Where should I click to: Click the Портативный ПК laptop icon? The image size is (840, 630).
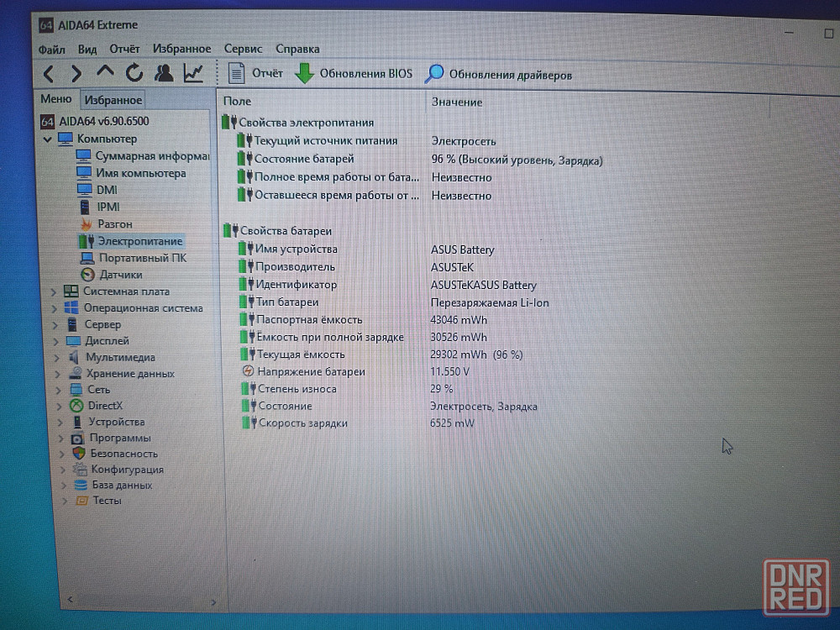click(87, 258)
